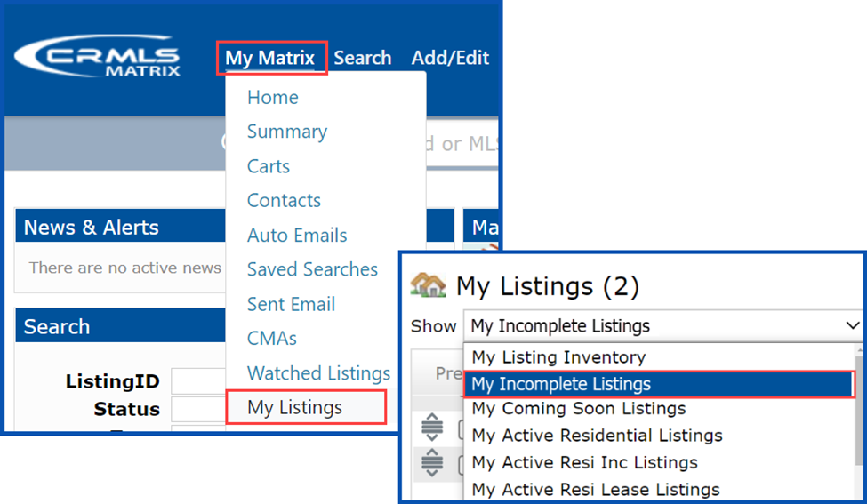Choose Auto Emails in the menu
This screenshot has width=867, height=504.
point(297,236)
